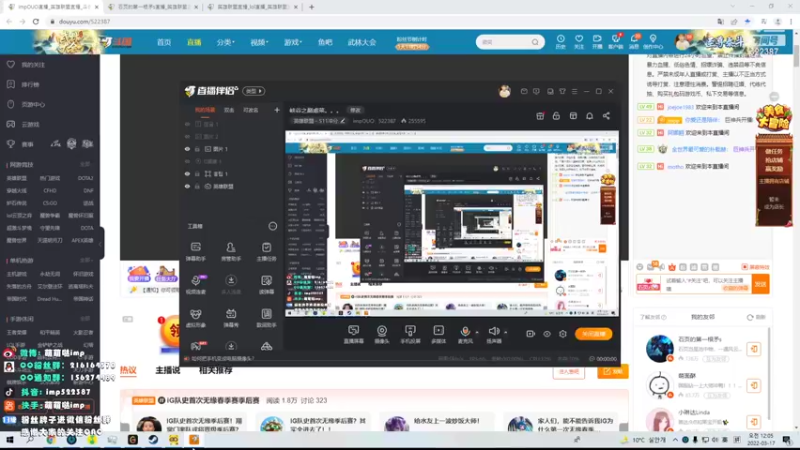Image resolution: width=800 pixels, height=450 pixels.
Task: Show the hidden first source layer
Action: click(187, 124)
